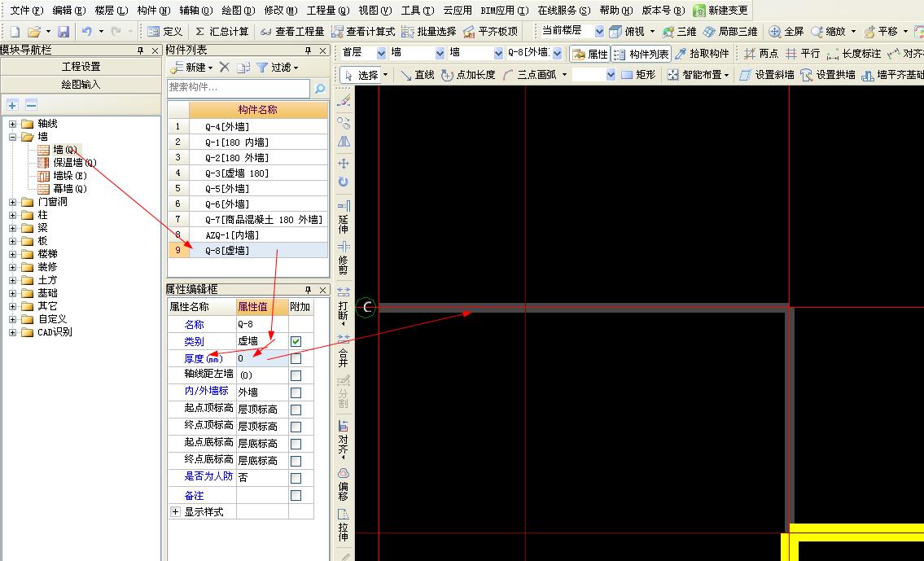Expand the 柱 tree node
This screenshot has width=924, height=561.
[x=12, y=215]
